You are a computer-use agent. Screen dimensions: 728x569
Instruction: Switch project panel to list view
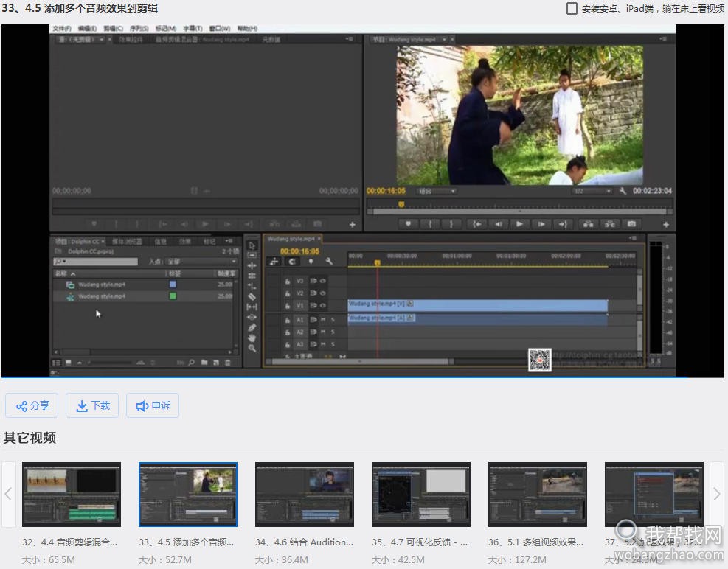coord(56,363)
